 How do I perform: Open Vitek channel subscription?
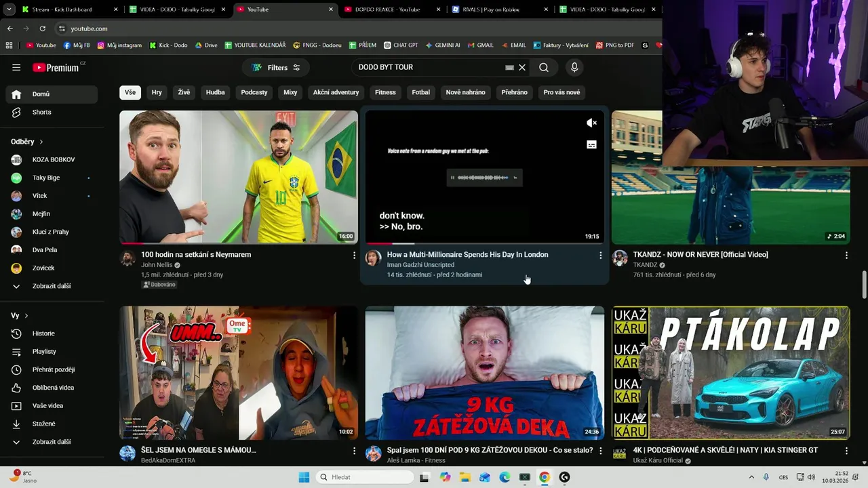click(52, 196)
